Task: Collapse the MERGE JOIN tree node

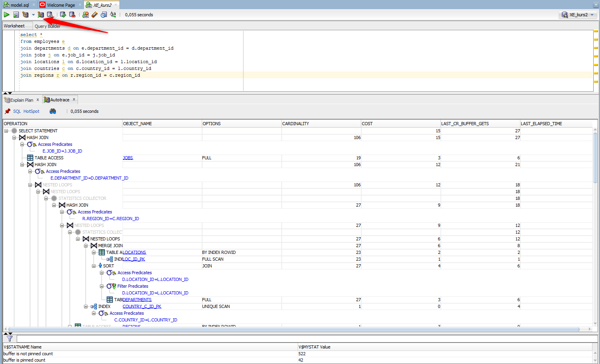Action: [x=86, y=246]
